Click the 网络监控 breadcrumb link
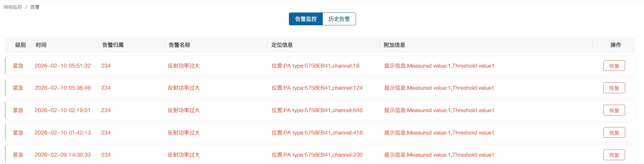This screenshot has width=644, height=164. (x=13, y=7)
